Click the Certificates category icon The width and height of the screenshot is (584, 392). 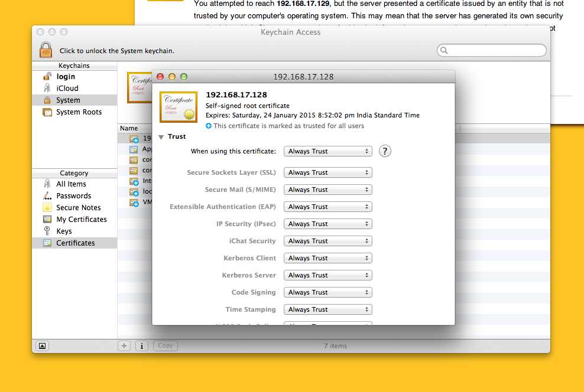point(47,243)
